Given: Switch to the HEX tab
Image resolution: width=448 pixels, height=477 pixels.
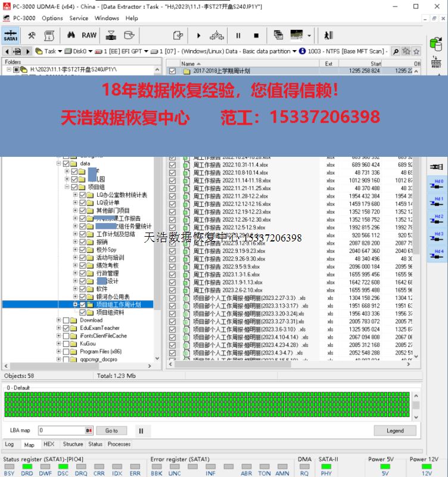Looking at the screenshot, I should point(49,444).
